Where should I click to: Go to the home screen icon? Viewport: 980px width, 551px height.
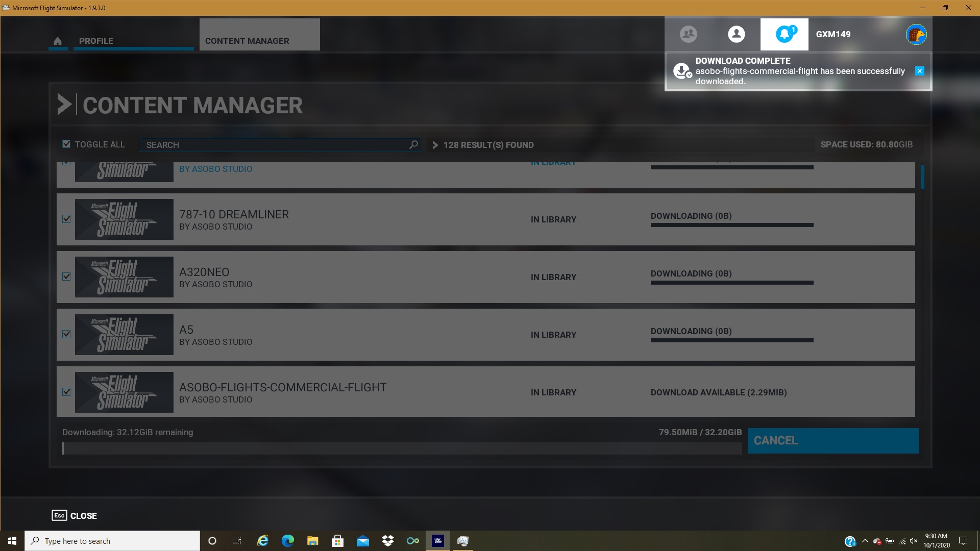(58, 41)
